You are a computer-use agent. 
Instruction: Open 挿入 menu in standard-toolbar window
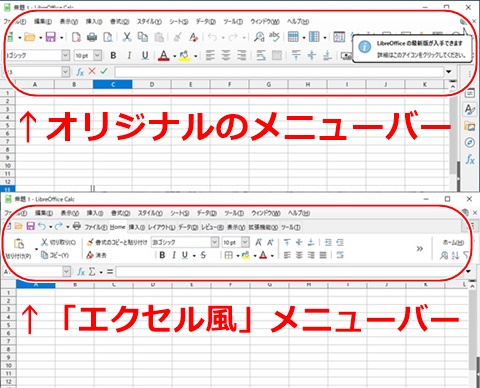click(x=94, y=22)
